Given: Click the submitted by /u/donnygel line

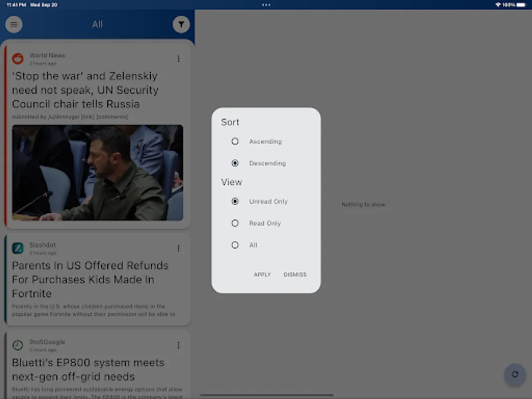Looking at the screenshot, I should pos(70,117).
